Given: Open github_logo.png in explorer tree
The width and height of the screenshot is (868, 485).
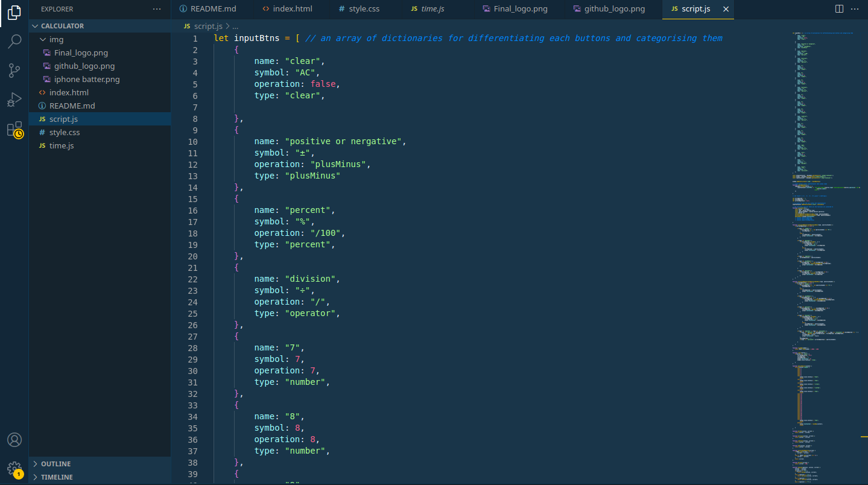Looking at the screenshot, I should [100, 66].
